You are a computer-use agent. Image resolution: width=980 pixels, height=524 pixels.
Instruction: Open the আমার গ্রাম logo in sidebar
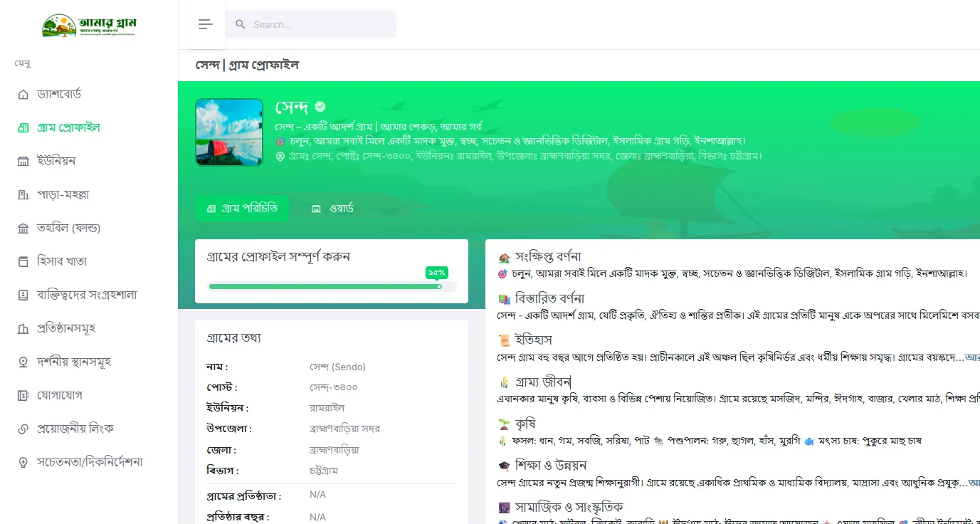(89, 26)
